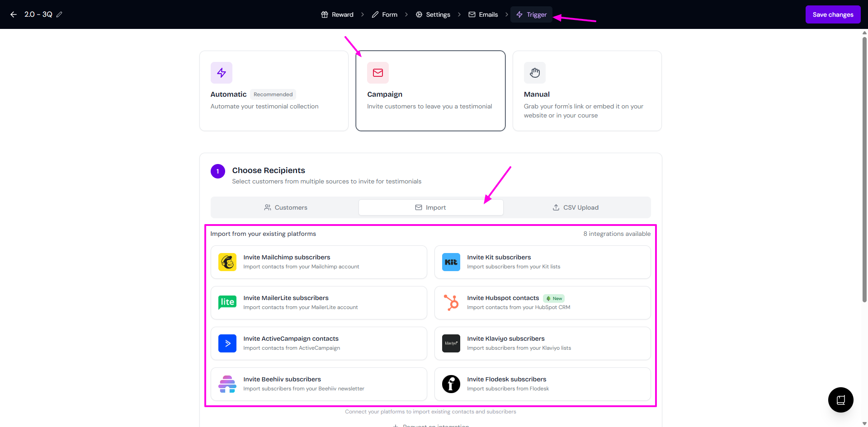This screenshot has width=868, height=427.
Task: Click the MailerLite logo icon
Action: click(x=227, y=302)
